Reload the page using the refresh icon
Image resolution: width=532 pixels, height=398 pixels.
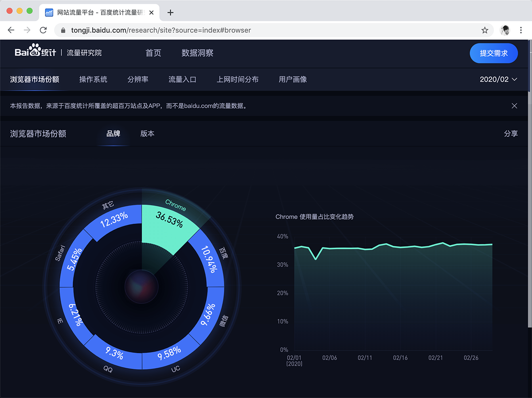click(x=43, y=30)
